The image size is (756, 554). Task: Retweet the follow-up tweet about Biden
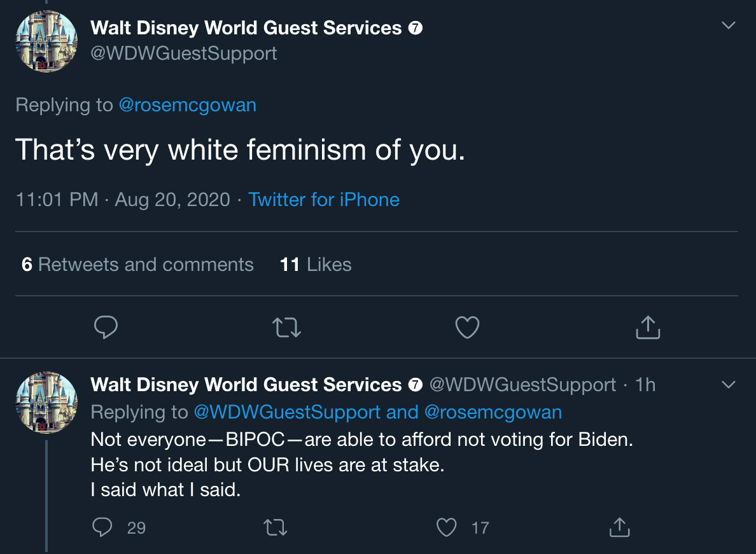tap(276, 527)
